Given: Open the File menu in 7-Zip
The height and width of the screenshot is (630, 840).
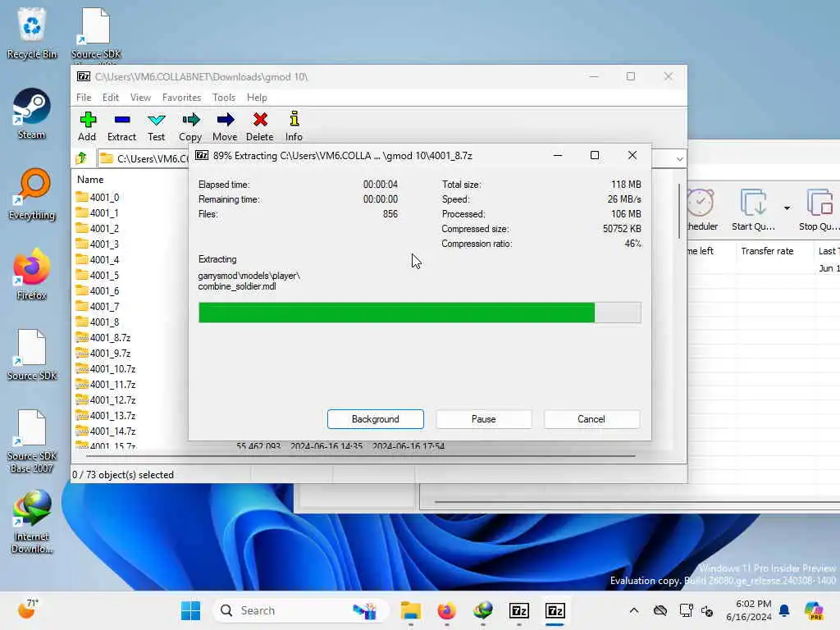Looking at the screenshot, I should tap(84, 98).
